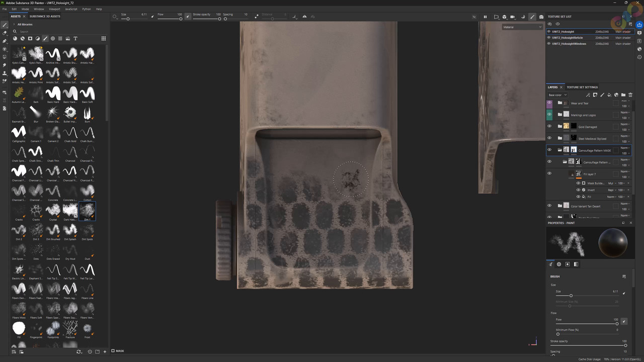Viewport: 644px width, 362px height.
Task: Open the Viewport menu
Action: [54, 9]
